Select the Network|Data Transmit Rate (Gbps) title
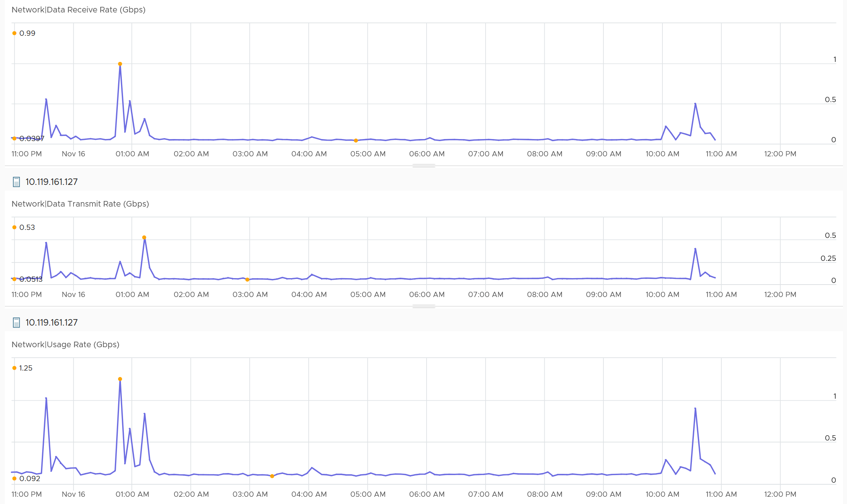847x504 pixels. [x=80, y=204]
